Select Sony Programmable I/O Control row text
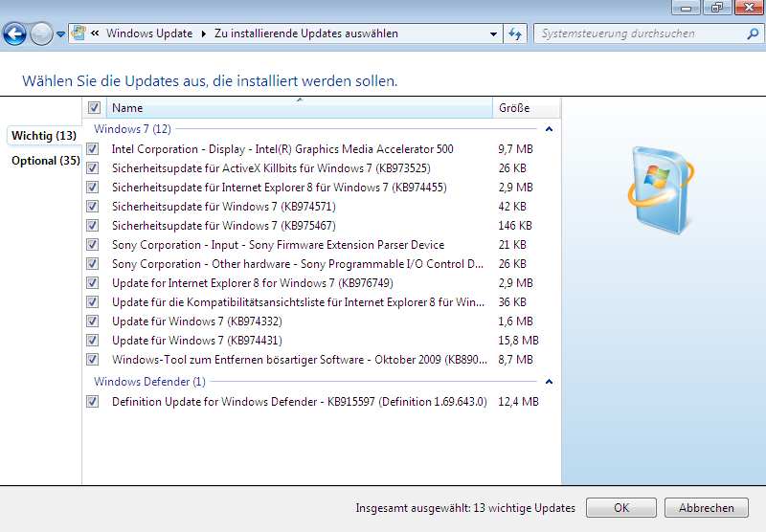766x532 pixels. (298, 264)
